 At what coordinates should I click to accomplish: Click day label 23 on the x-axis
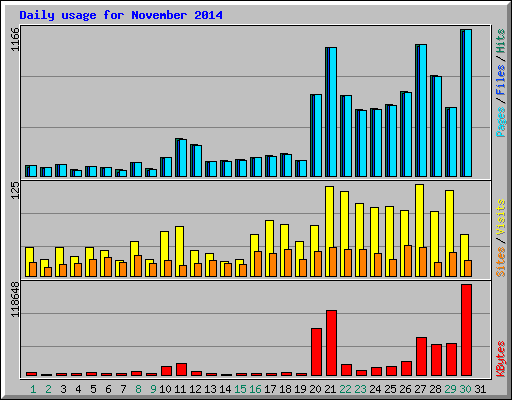[360, 389]
